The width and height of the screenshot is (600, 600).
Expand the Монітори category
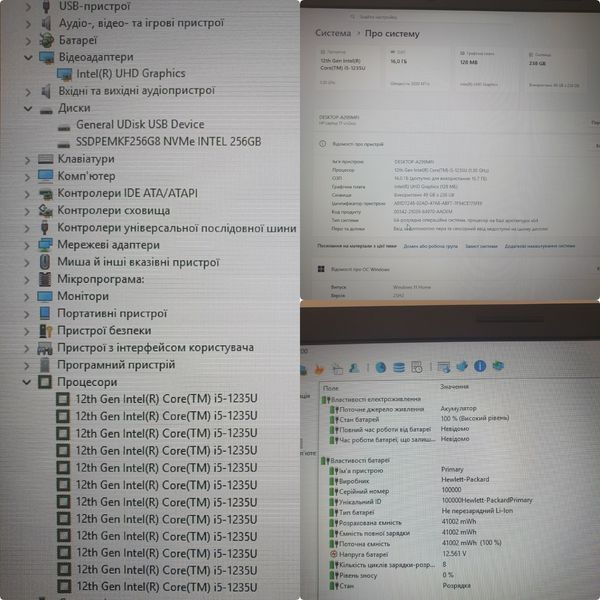coord(27,297)
